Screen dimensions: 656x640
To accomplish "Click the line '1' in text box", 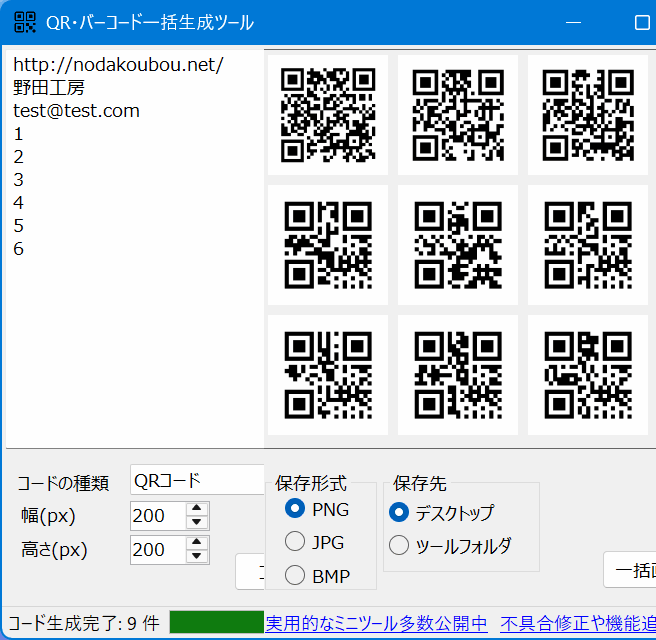I will pos(18,134).
